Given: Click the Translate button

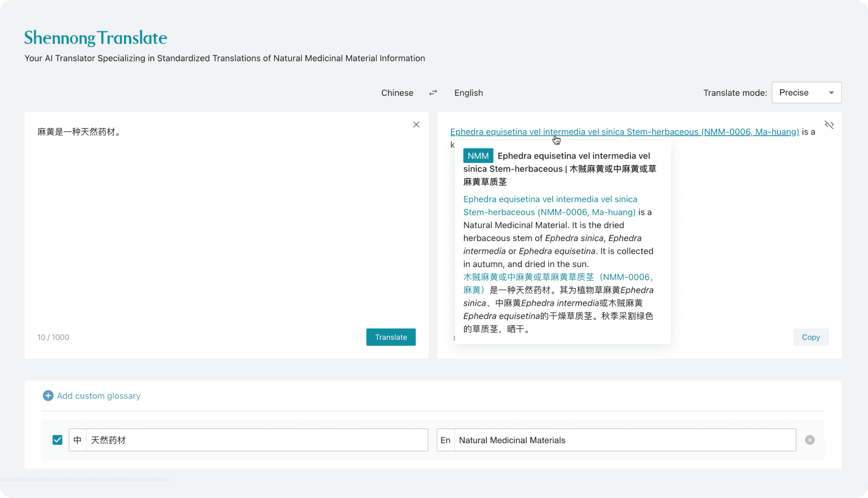Looking at the screenshot, I should pyautogui.click(x=391, y=337).
